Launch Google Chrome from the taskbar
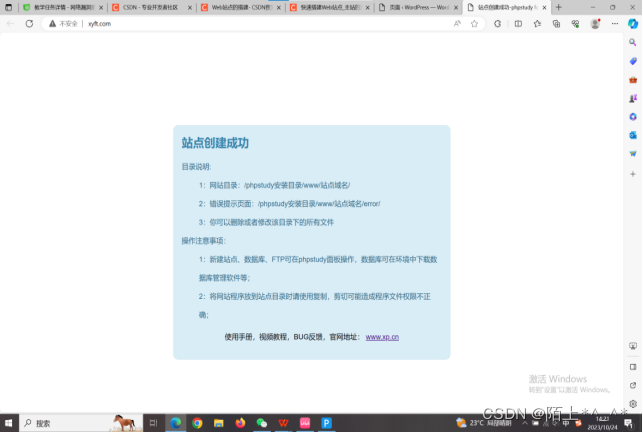This screenshot has width=643, height=432. click(x=197, y=423)
